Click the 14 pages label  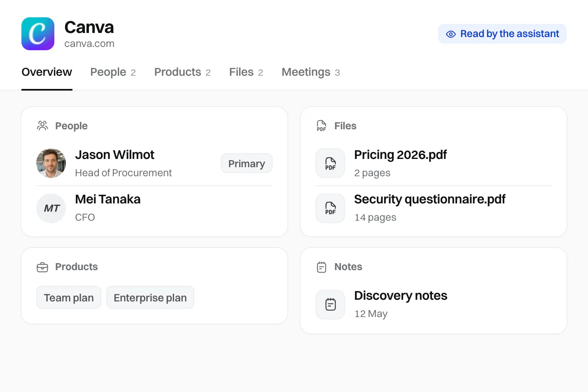375,217
